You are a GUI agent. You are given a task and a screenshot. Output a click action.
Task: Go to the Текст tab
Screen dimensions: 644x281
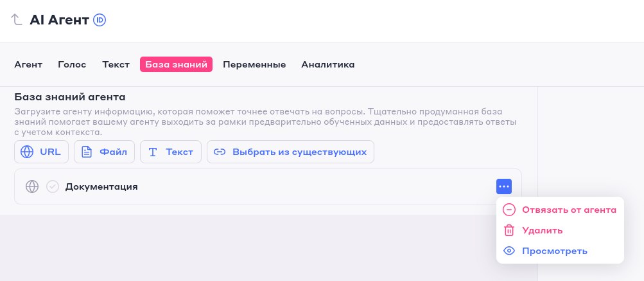[x=116, y=64]
